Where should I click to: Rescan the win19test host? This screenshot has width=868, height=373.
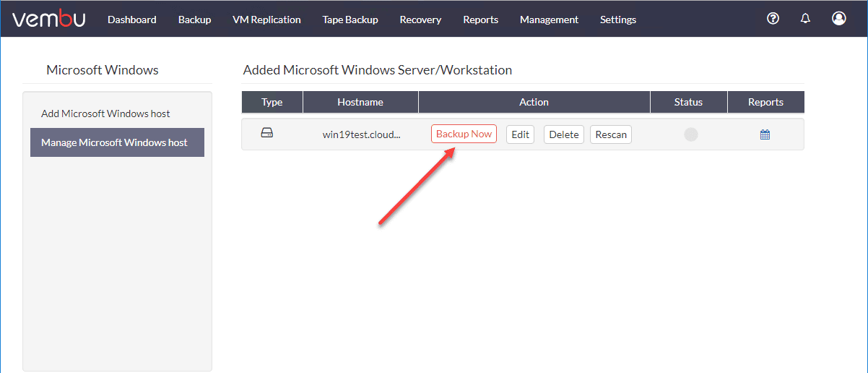(611, 134)
